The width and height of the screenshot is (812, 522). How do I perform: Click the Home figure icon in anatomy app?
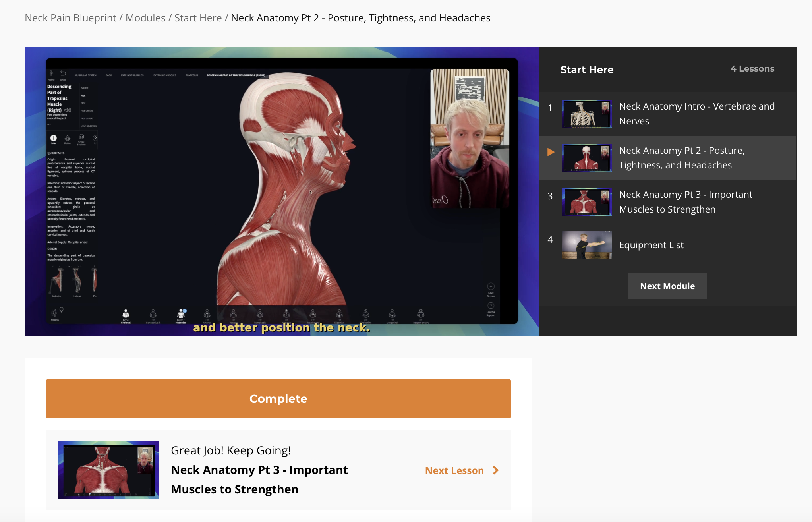51,73
